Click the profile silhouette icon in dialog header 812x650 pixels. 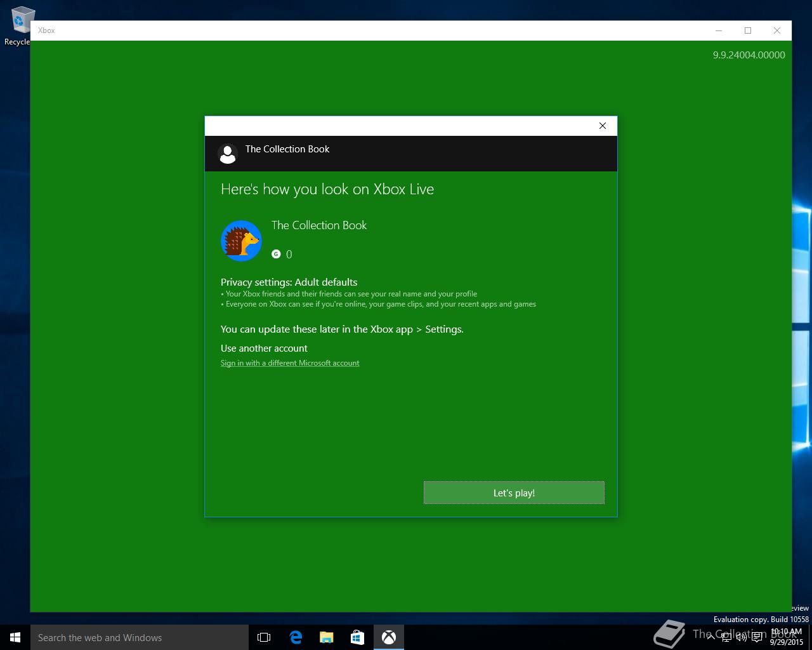(x=228, y=153)
